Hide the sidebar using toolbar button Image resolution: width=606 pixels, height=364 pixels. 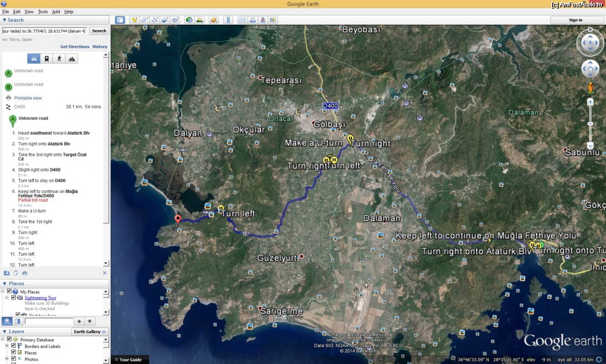pos(120,20)
